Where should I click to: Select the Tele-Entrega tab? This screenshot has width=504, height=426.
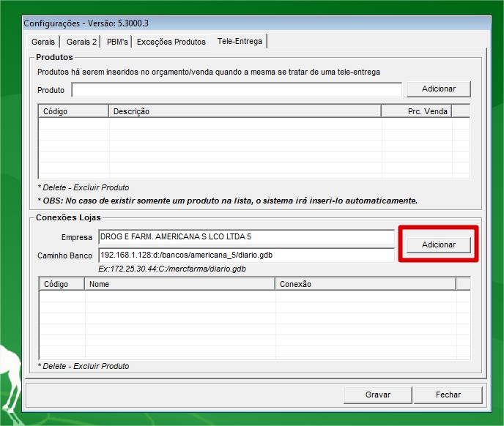click(240, 41)
